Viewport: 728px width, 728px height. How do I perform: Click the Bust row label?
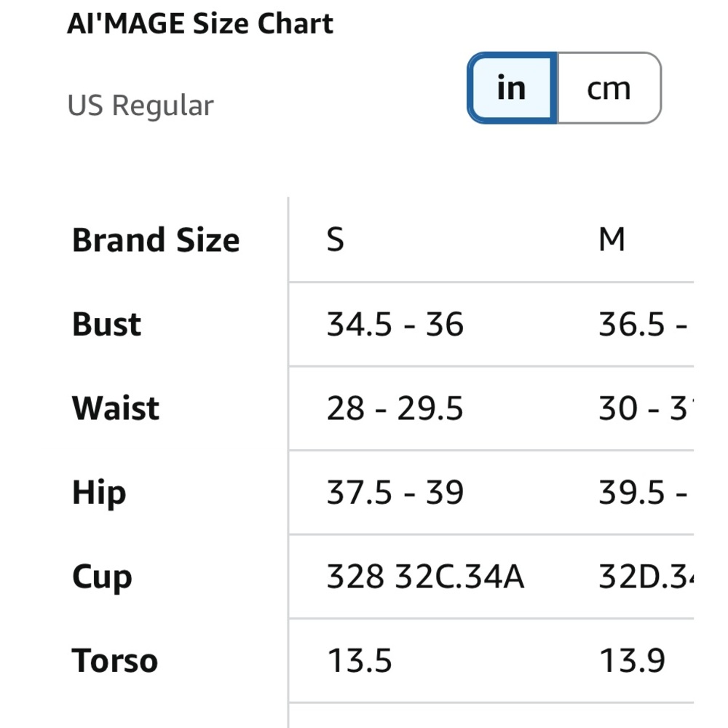106,324
